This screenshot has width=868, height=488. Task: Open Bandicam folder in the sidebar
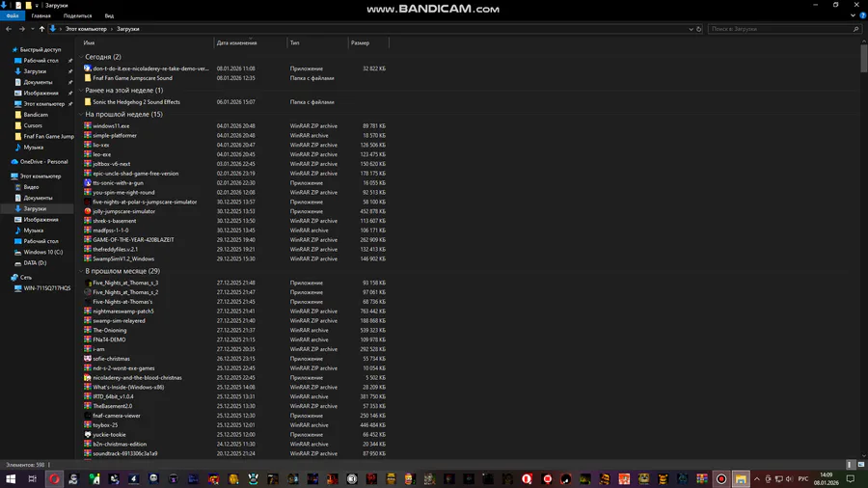click(x=31, y=115)
